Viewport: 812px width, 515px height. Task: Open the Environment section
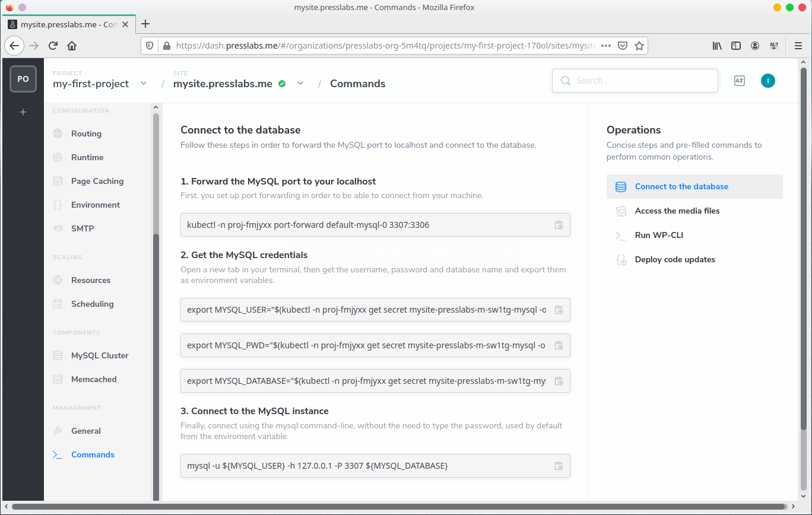tap(96, 205)
